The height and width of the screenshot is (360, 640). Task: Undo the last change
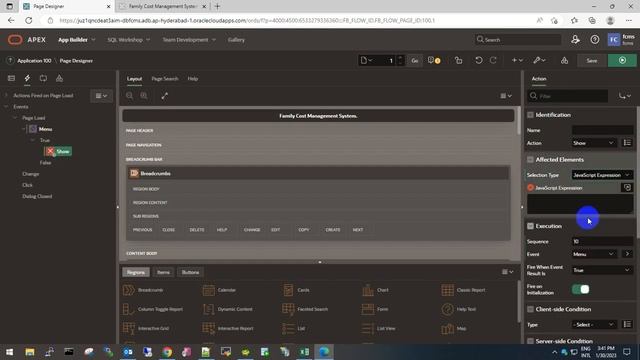[x=478, y=60]
